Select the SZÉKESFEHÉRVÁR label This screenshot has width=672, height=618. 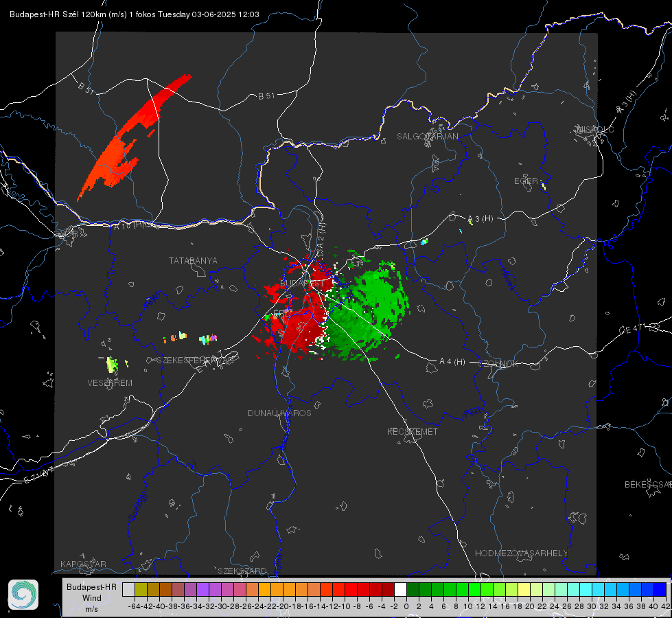coord(195,360)
